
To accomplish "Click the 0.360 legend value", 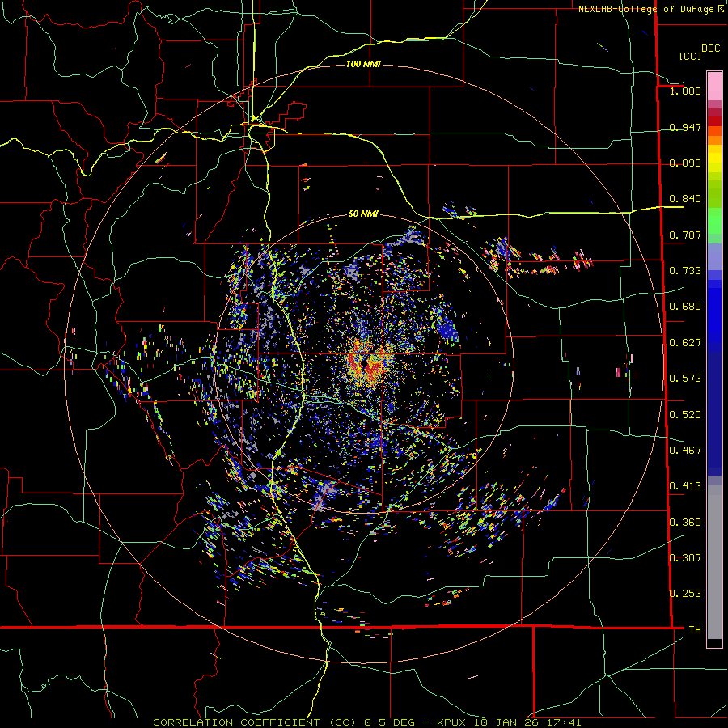I will click(685, 523).
